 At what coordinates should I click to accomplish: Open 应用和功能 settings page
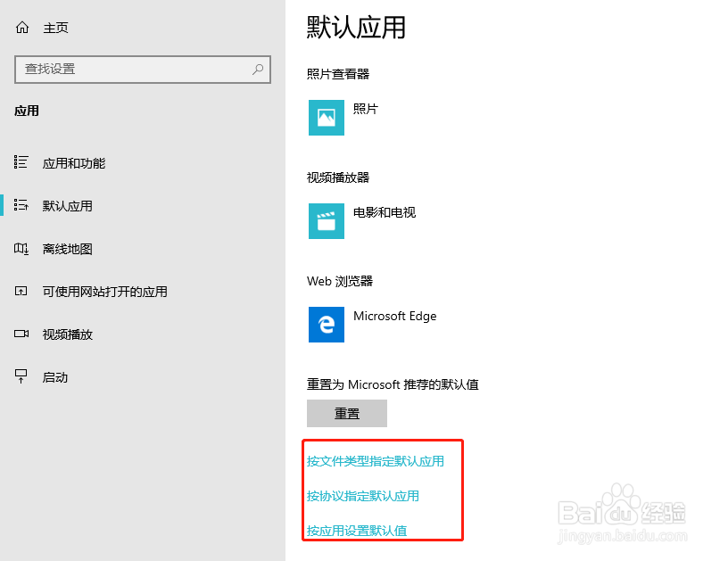pos(74,163)
